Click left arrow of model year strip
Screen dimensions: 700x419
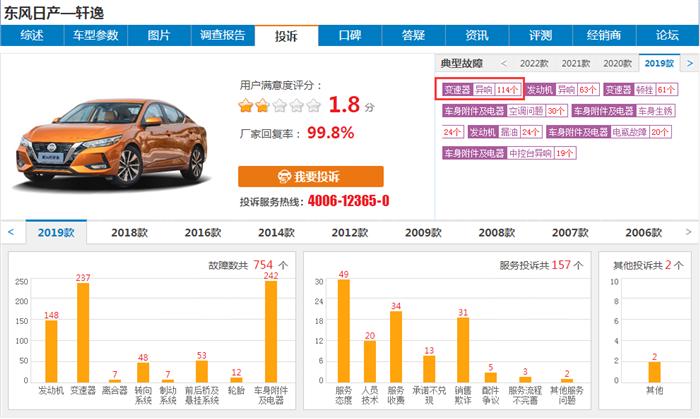(x=11, y=232)
